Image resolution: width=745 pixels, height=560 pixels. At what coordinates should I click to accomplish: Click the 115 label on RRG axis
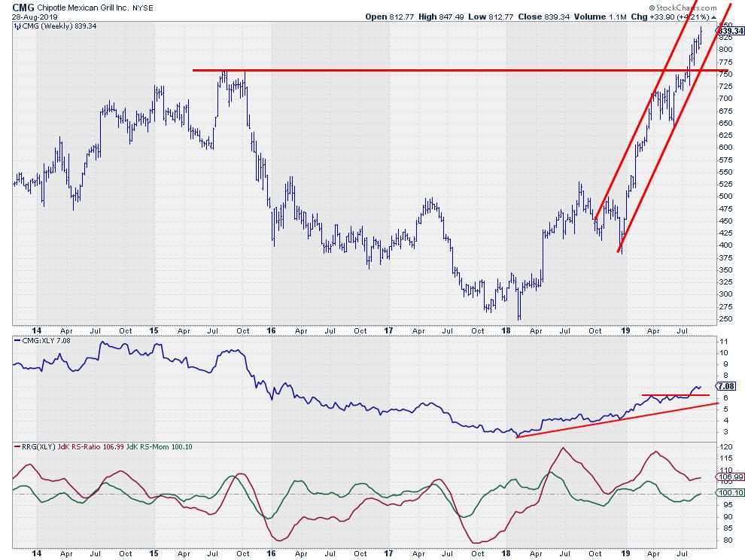[725, 458]
